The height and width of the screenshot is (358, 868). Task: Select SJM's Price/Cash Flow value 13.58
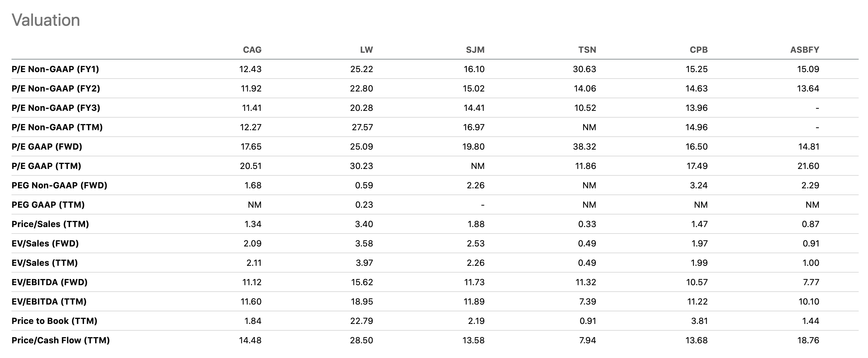(x=473, y=340)
